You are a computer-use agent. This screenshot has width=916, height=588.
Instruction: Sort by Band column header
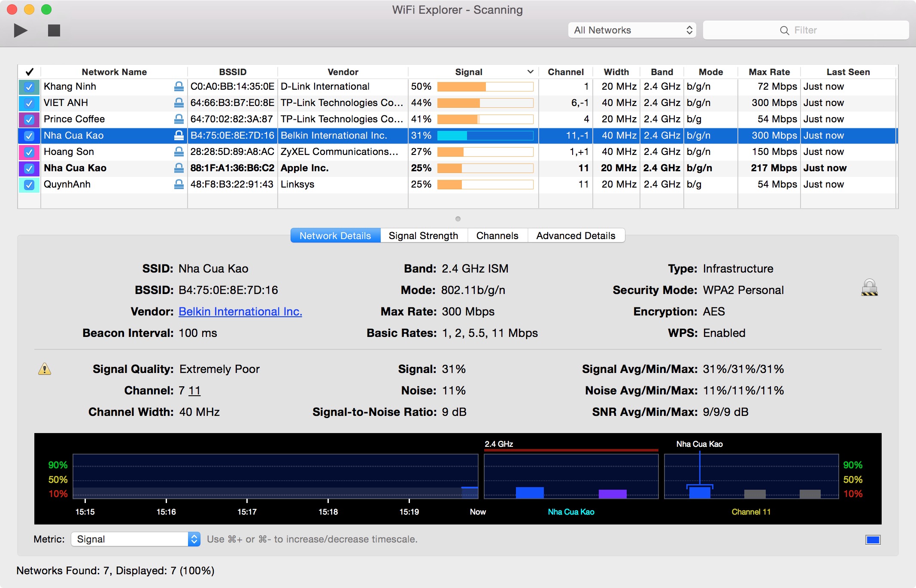[x=662, y=72]
